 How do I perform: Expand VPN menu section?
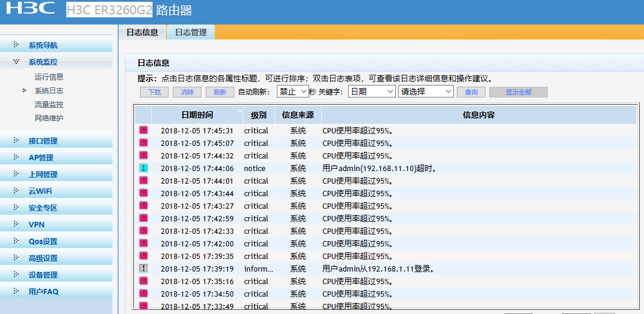56,224
